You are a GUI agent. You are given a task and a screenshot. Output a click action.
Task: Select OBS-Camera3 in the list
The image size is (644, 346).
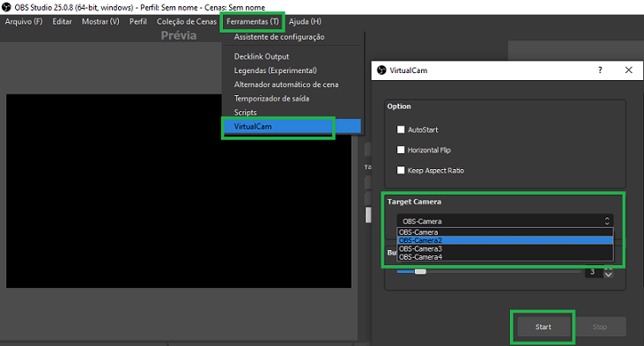tap(505, 249)
